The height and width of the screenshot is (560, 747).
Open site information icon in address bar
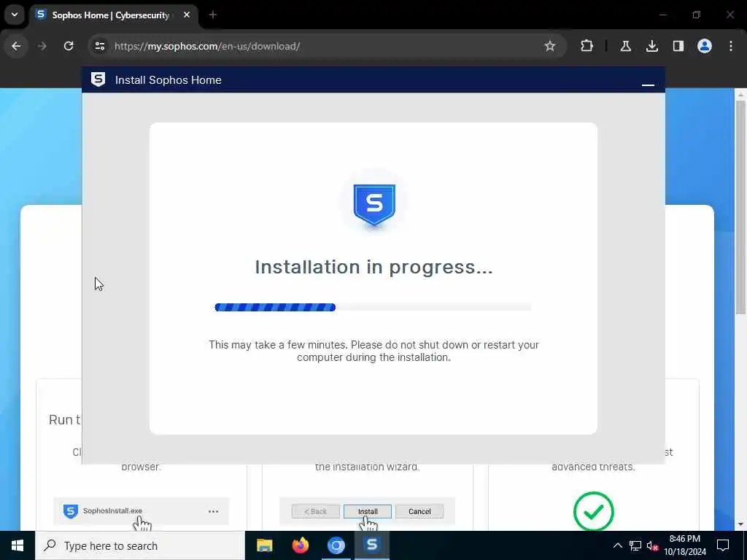[99, 46]
